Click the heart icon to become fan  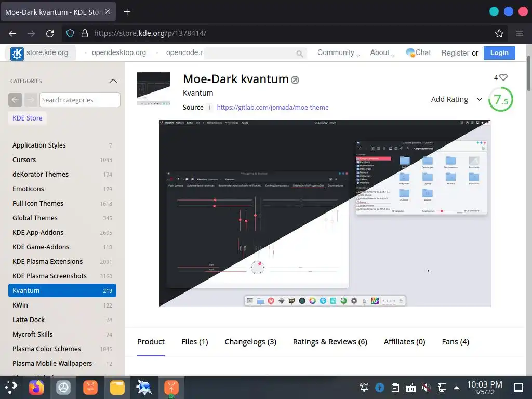coord(504,77)
